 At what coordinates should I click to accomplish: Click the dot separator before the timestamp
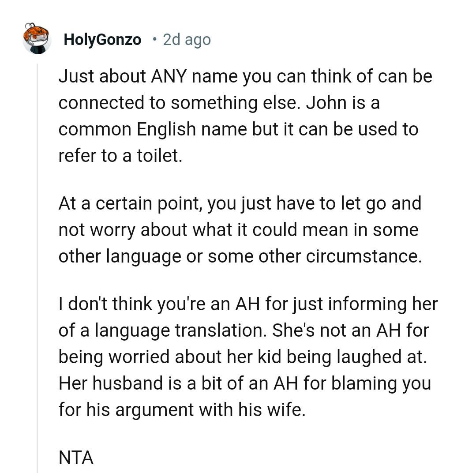154,40
